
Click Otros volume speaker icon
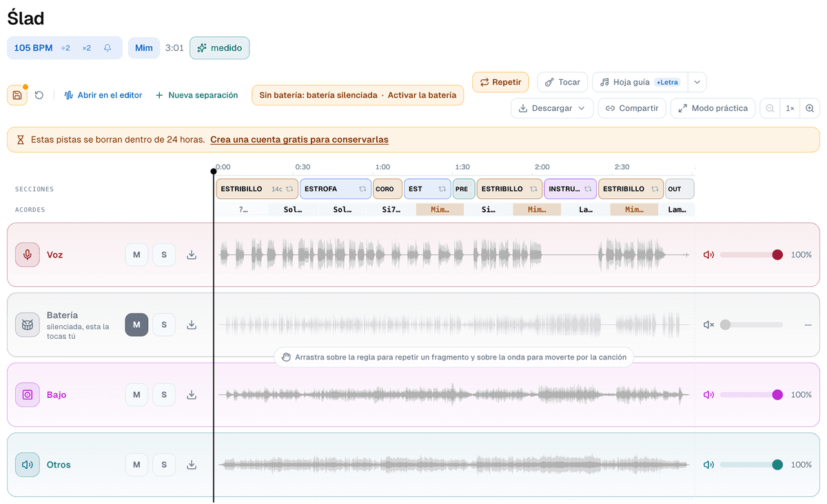tap(708, 465)
